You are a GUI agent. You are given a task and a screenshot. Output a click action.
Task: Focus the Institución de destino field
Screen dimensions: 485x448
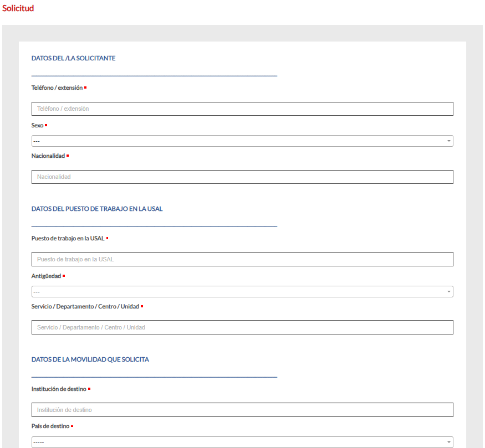point(242,410)
